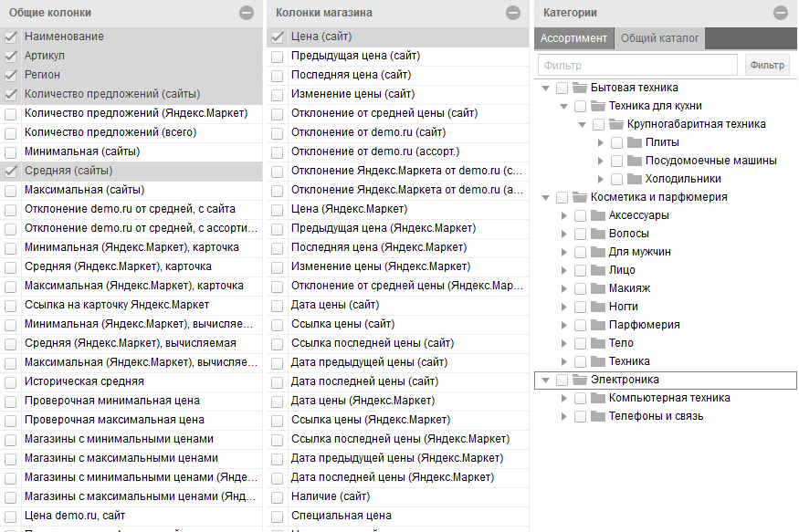Collapse the Колонки магазина panel minus icon

coord(512,13)
